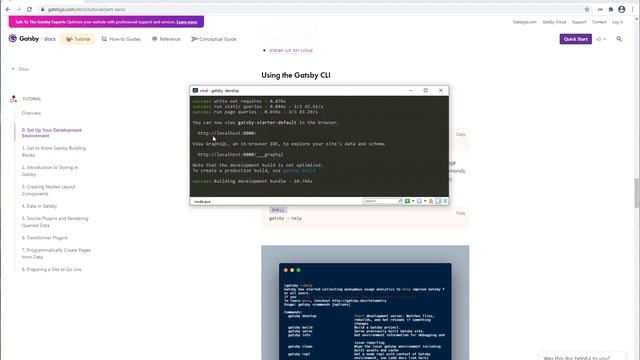Click the Tutorial sidebar section icon
The height and width of the screenshot is (360, 640).
tap(13, 99)
